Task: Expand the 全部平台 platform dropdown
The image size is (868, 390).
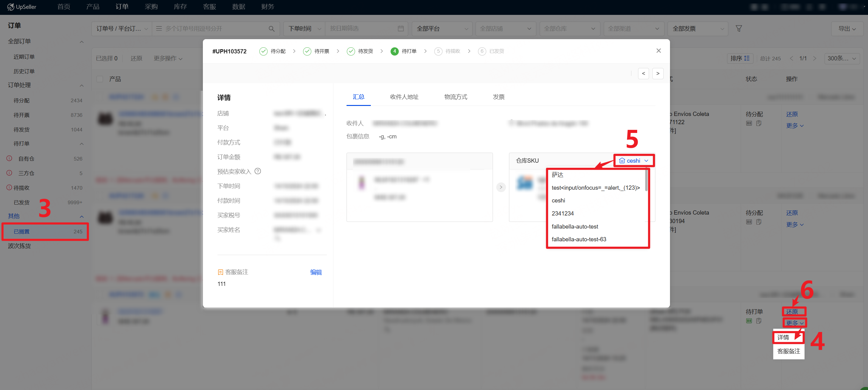Action: pyautogui.click(x=442, y=29)
